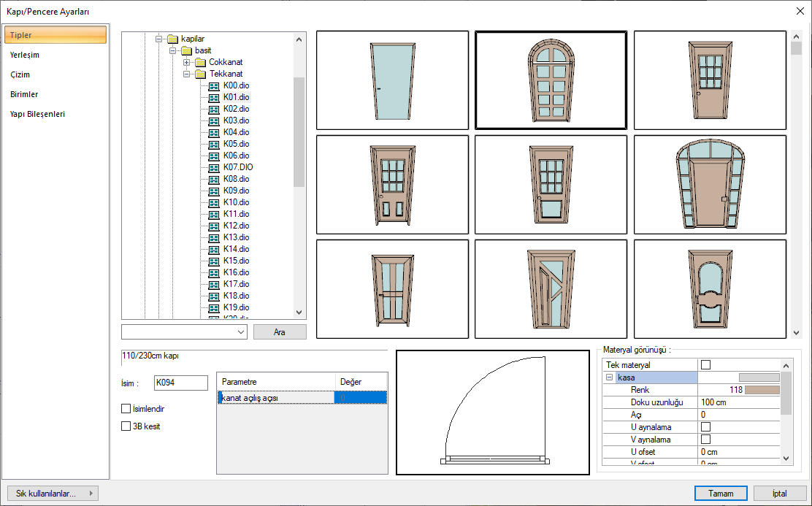
Task: Click the Tamam button
Action: click(x=721, y=493)
